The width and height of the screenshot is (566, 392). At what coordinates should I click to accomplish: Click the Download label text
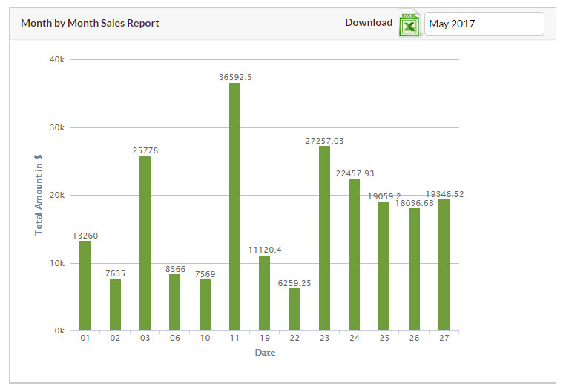click(368, 22)
